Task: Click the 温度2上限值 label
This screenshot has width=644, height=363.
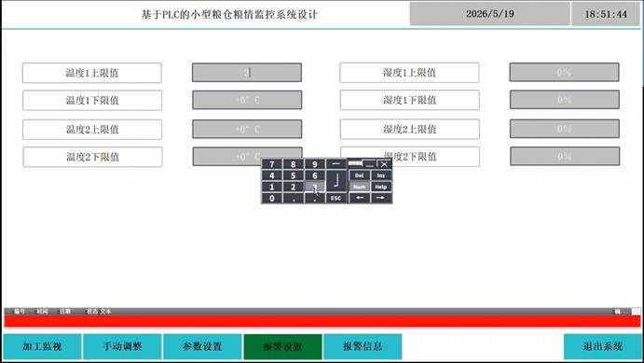Action: [92, 130]
